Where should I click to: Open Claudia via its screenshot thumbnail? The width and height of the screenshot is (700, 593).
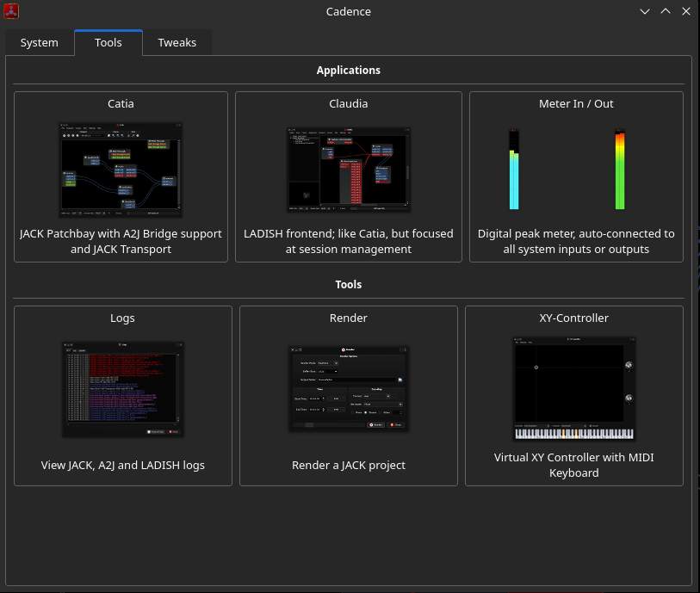click(x=348, y=170)
